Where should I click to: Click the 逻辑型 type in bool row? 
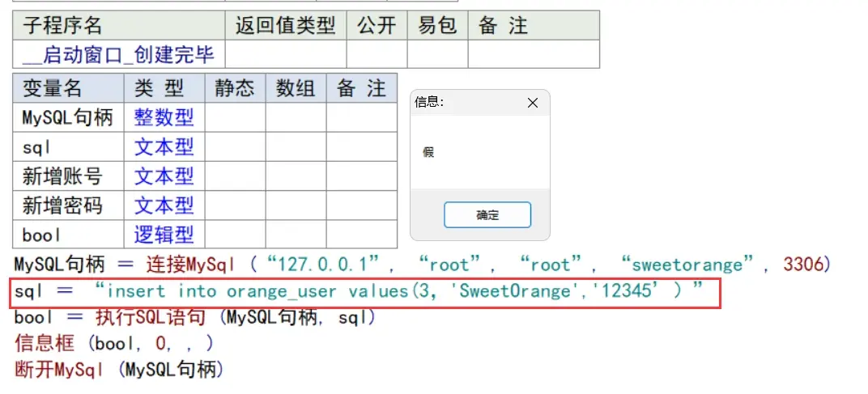click(164, 235)
